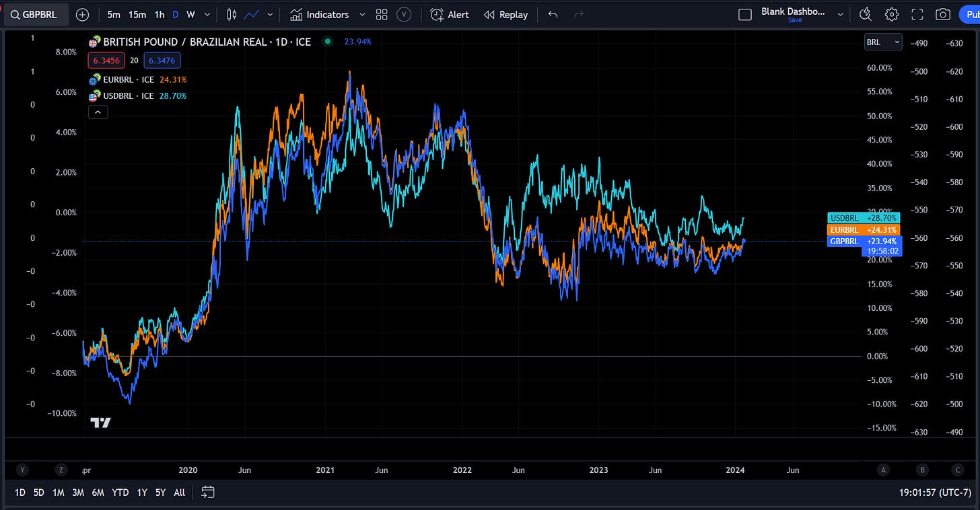Select the daily D interval
The width and height of the screenshot is (980, 510).
coord(176,14)
